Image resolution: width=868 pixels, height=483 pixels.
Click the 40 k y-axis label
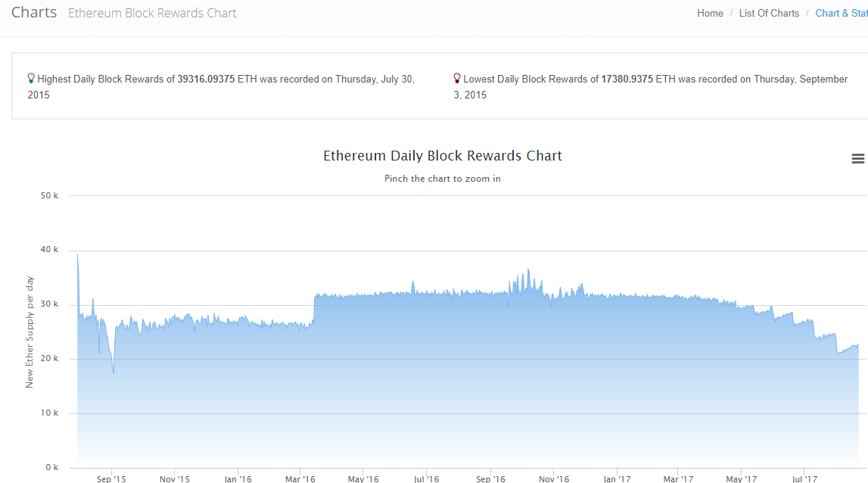click(49, 249)
